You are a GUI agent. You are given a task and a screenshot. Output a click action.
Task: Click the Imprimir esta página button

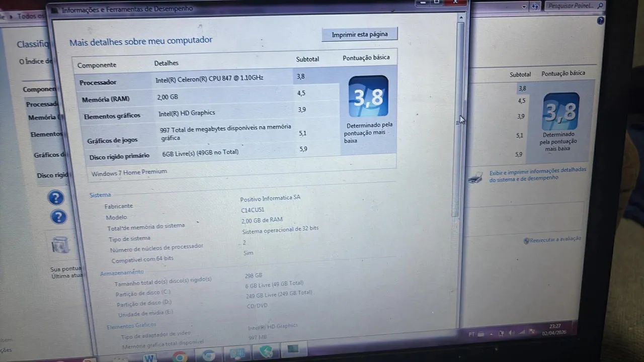[x=360, y=34]
